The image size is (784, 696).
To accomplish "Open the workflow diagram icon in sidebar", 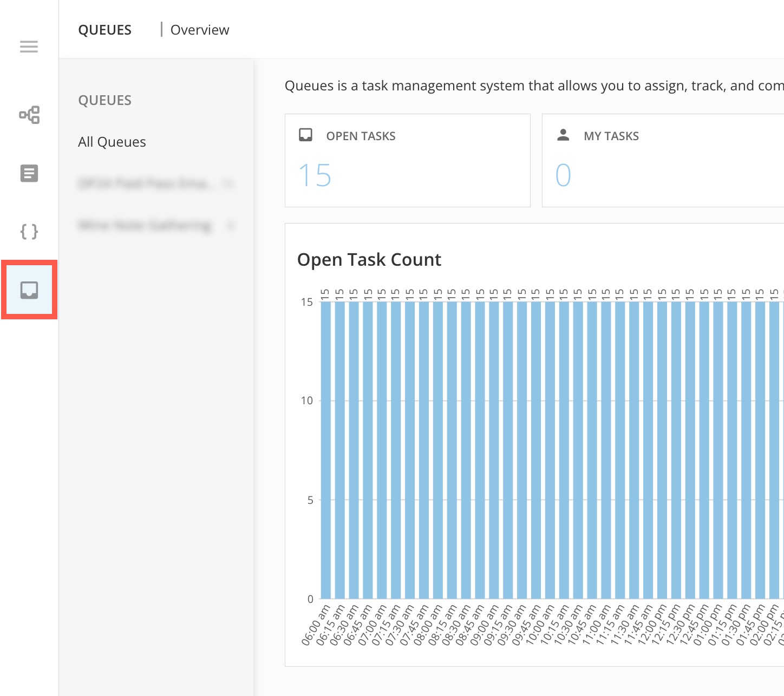I will (x=29, y=115).
